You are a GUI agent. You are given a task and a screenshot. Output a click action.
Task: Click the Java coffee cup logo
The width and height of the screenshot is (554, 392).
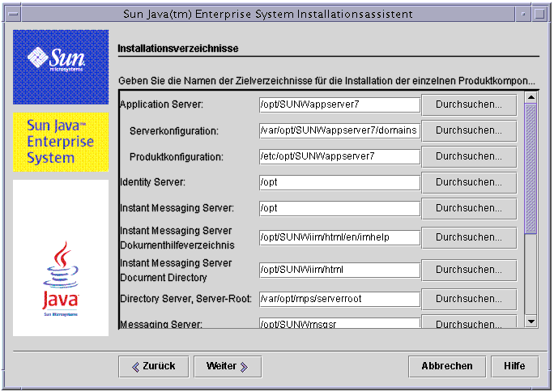(x=61, y=279)
